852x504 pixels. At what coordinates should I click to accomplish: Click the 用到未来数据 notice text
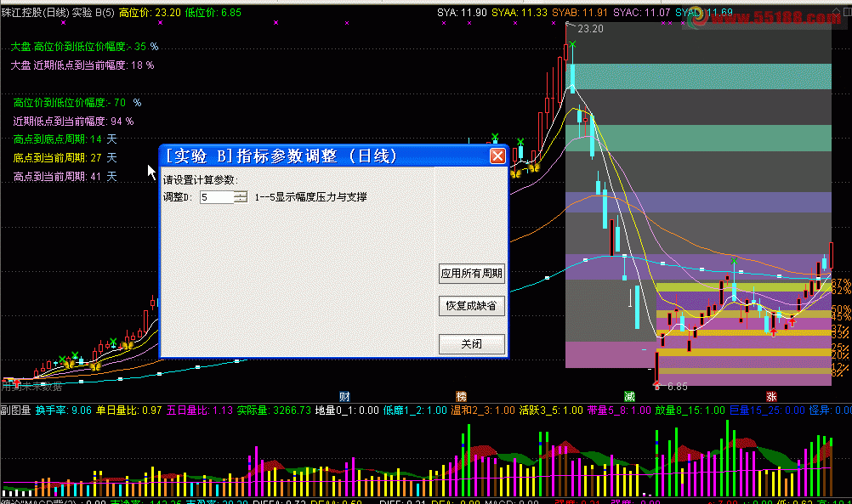coord(31,387)
